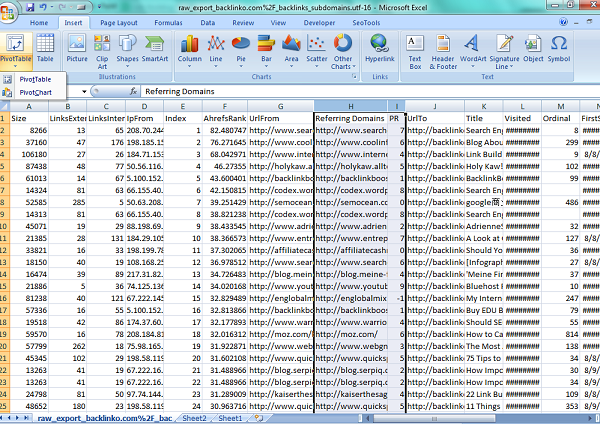Insert a Bar chart
This screenshot has width=600, height=424.
pos(266,52)
